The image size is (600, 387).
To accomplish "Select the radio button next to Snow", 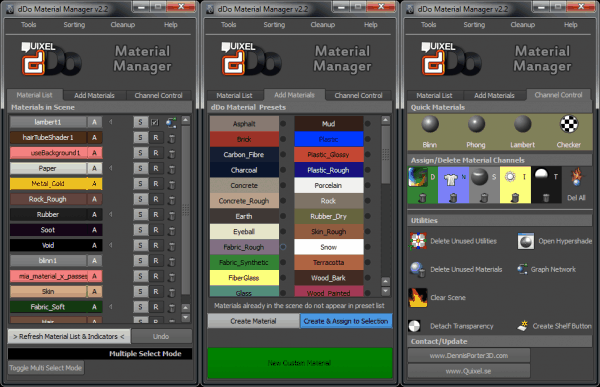I will (x=368, y=247).
